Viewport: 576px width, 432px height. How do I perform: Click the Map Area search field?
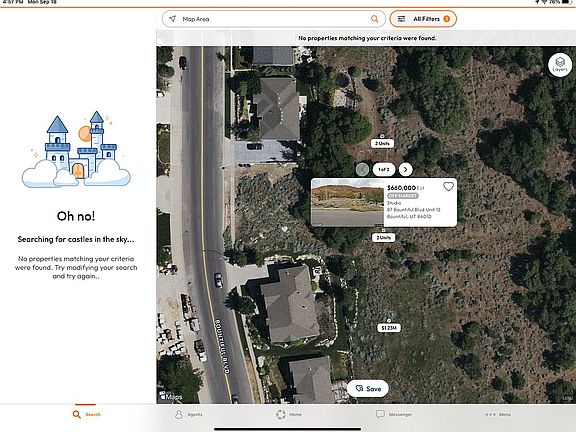pyautogui.click(x=274, y=19)
